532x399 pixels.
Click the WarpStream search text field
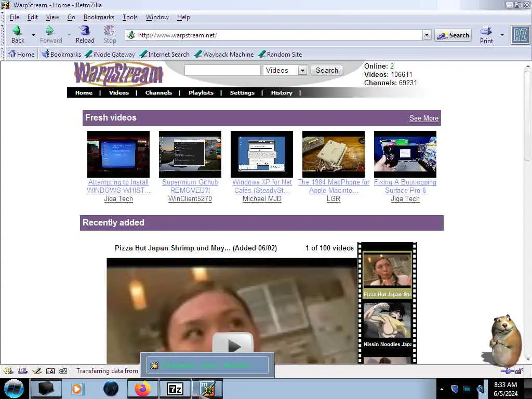222,70
